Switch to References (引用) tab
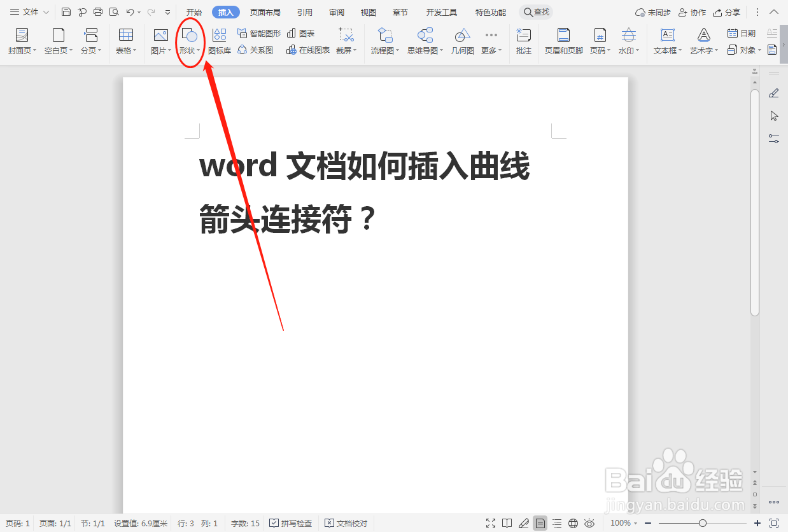 coord(305,12)
